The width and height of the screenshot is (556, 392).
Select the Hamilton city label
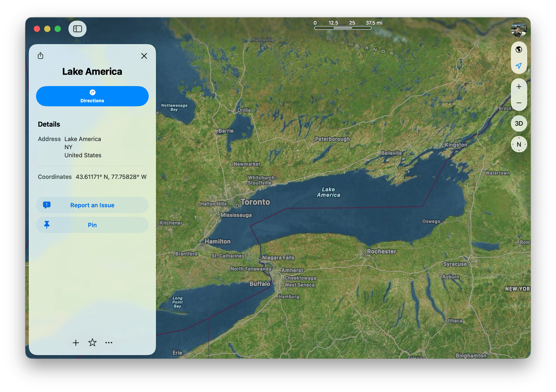click(x=217, y=242)
